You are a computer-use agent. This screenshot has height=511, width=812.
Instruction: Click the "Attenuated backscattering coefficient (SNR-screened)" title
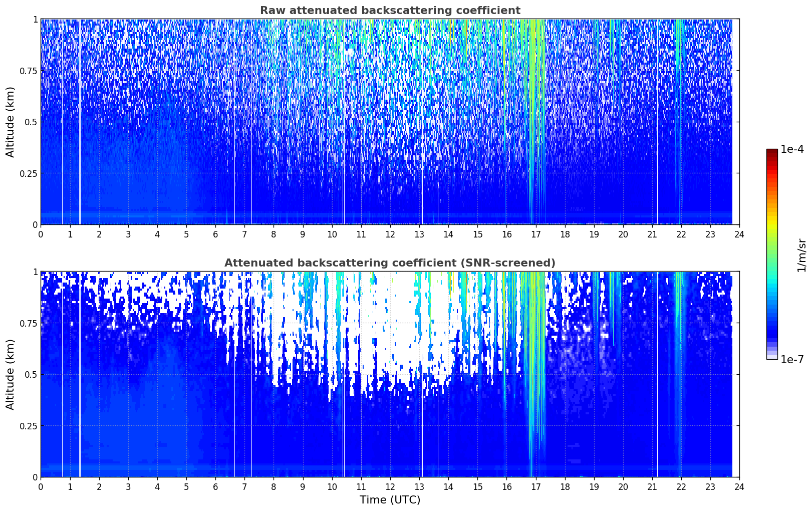pos(390,263)
